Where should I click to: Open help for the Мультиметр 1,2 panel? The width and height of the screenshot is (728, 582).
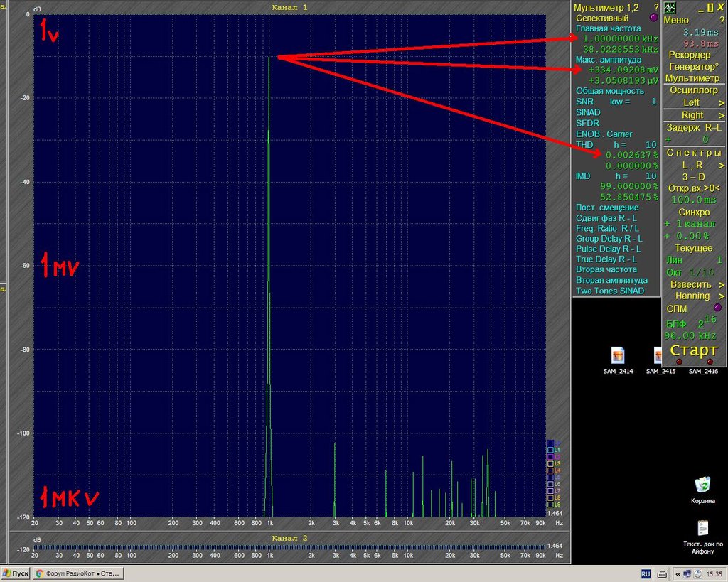click(656, 7)
